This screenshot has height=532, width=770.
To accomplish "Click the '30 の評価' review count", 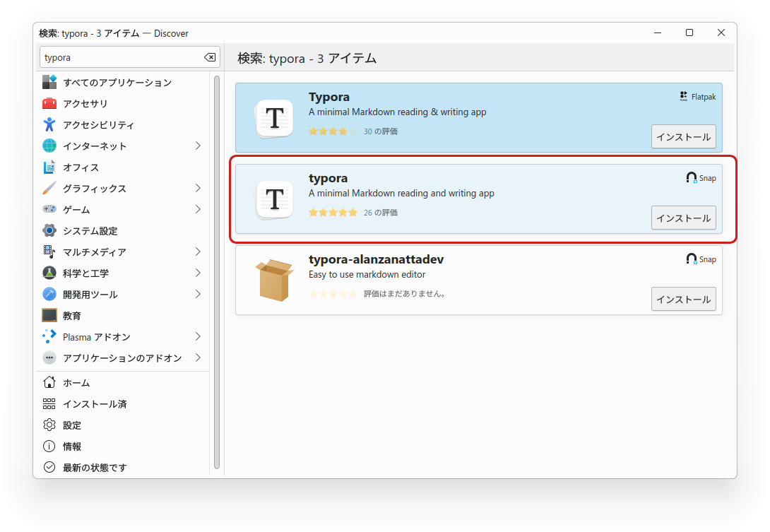I will [x=381, y=131].
